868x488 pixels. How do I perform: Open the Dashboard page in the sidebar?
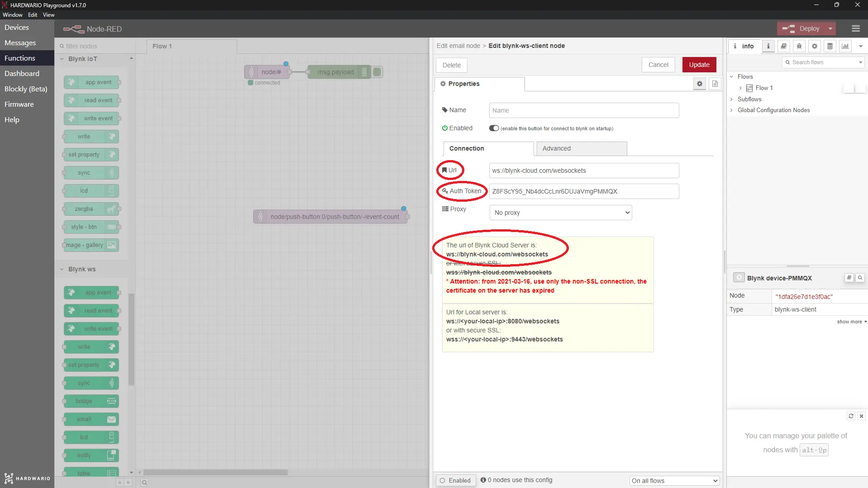(27, 74)
